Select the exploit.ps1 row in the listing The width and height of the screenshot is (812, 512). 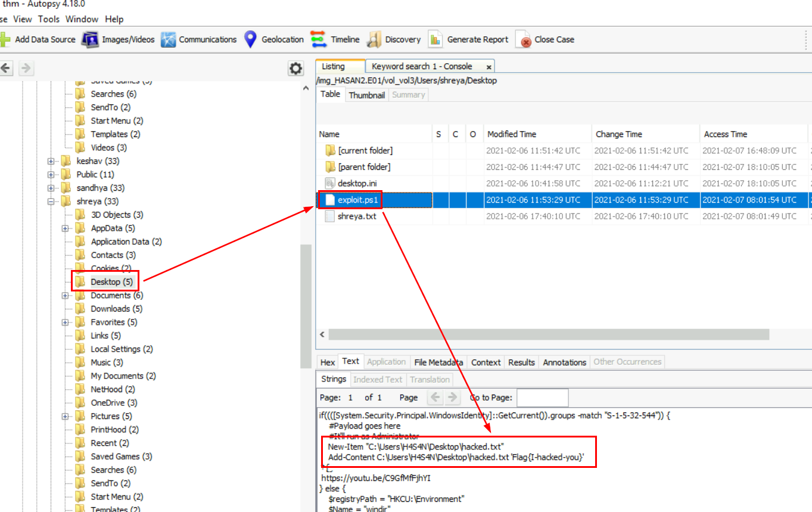click(564, 200)
